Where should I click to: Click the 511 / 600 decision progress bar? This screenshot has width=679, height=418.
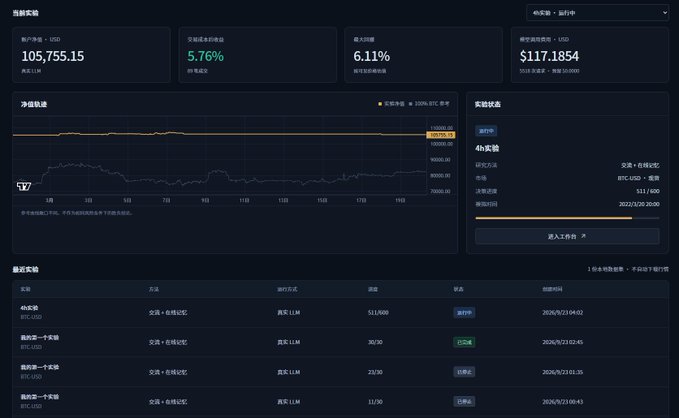click(x=567, y=218)
